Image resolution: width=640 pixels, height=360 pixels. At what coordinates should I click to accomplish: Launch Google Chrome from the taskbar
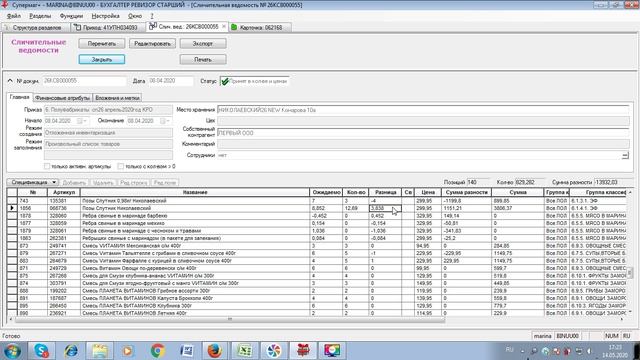[158, 351]
